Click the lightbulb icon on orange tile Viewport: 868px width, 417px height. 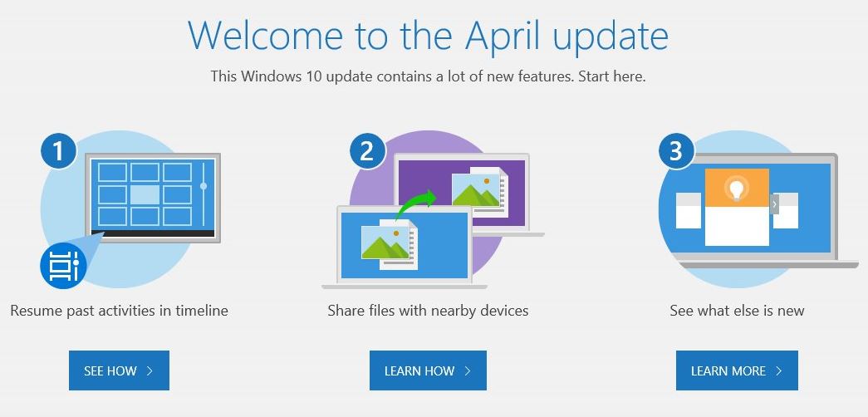[736, 189]
